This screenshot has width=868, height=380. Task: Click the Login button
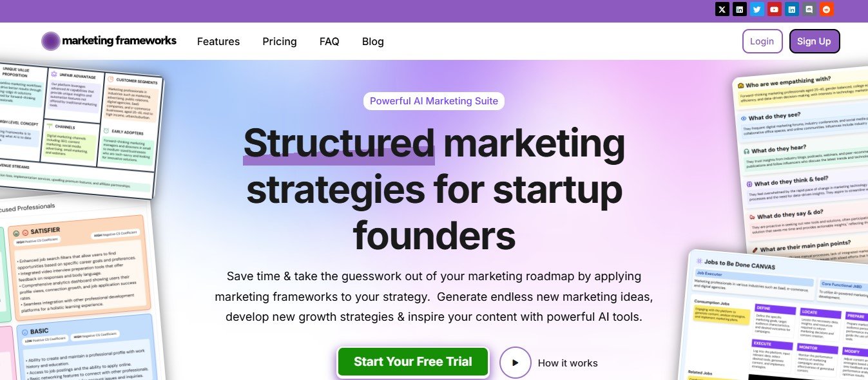[762, 41]
